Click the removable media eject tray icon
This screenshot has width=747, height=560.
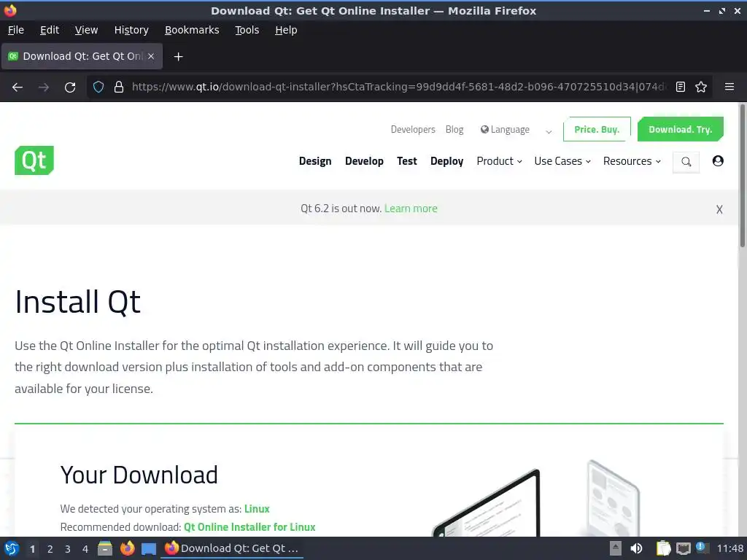[616, 548]
